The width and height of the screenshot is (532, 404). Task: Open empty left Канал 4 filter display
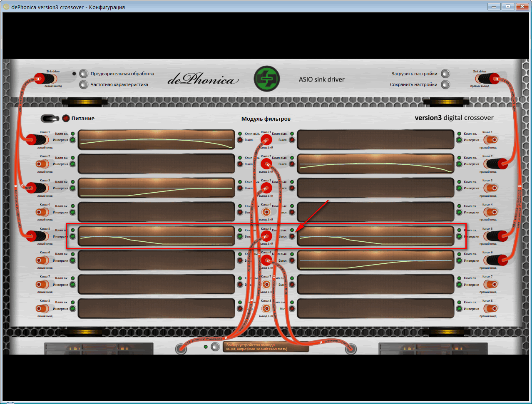(x=157, y=212)
